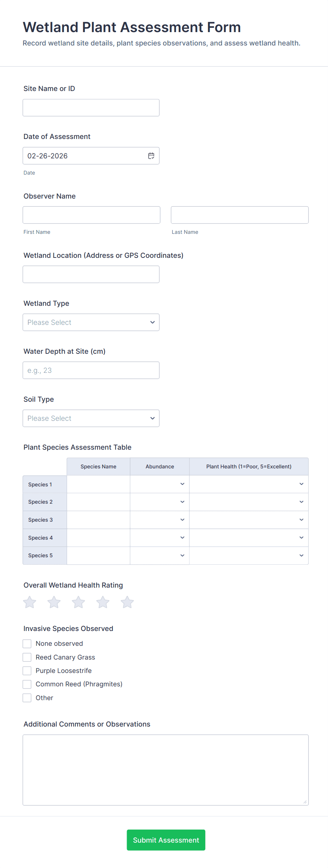Screen dimensions: 328x868
Task: Open the Wetland Type dropdown
Action: (x=91, y=322)
